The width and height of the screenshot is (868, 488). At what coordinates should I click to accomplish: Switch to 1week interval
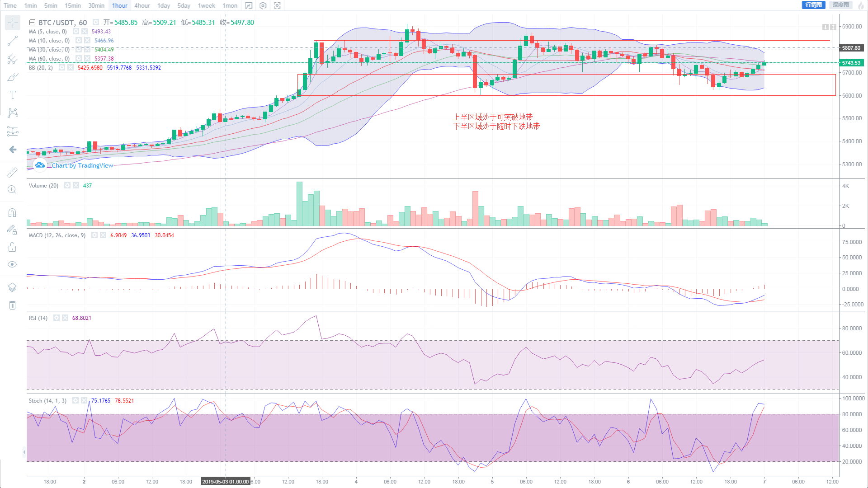(207, 5)
